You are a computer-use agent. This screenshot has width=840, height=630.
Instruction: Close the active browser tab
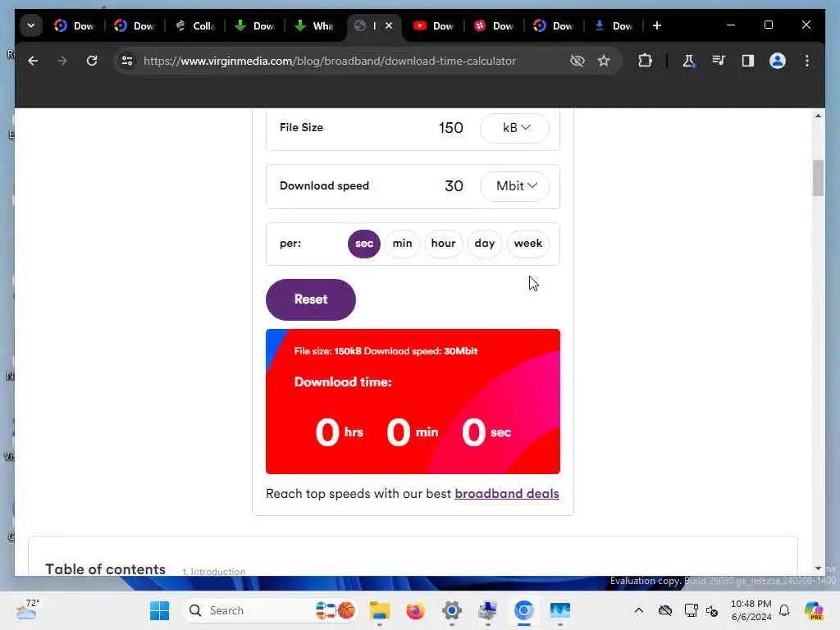[389, 25]
